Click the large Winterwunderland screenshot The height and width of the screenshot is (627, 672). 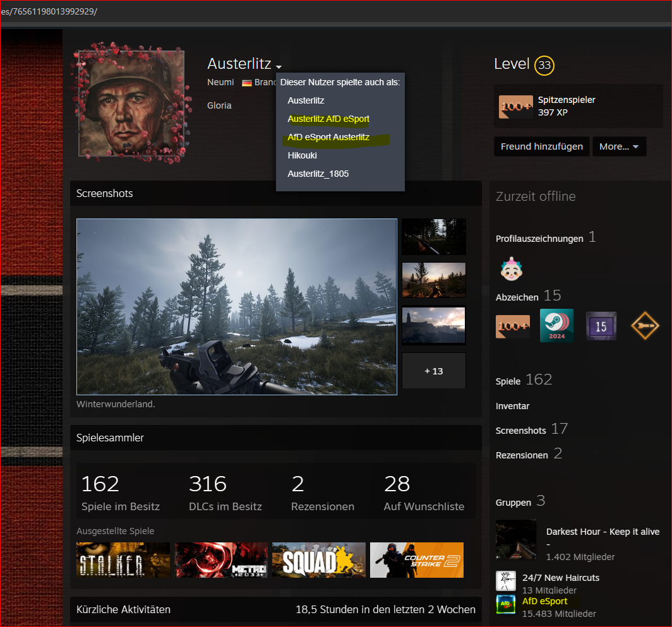point(236,306)
